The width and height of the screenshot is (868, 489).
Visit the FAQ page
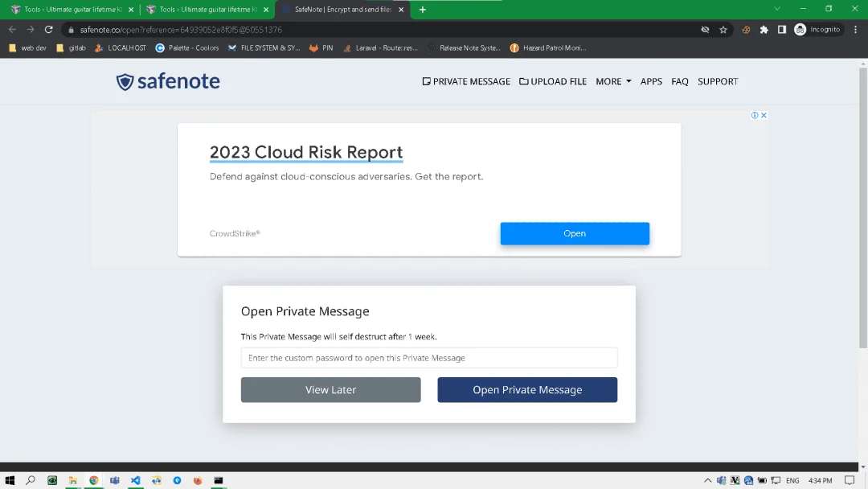click(x=680, y=81)
